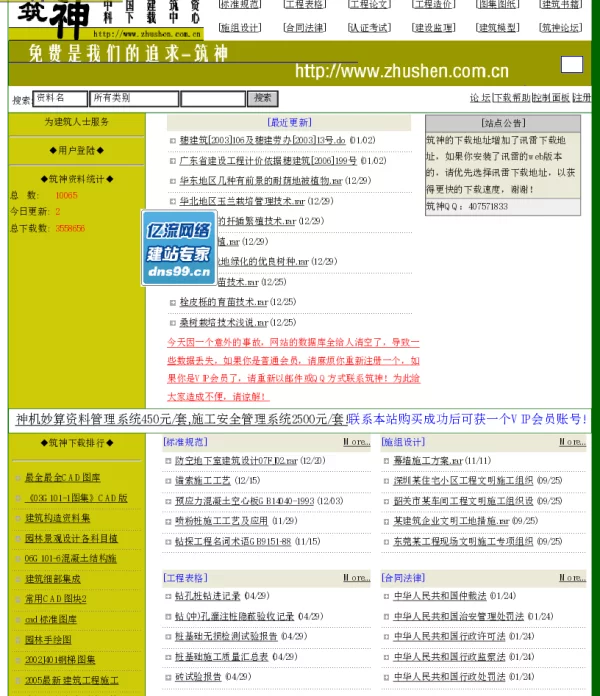Open 栓皮栎的育苗技术 file link
Screen dimensions: 600x696
(x=223, y=302)
